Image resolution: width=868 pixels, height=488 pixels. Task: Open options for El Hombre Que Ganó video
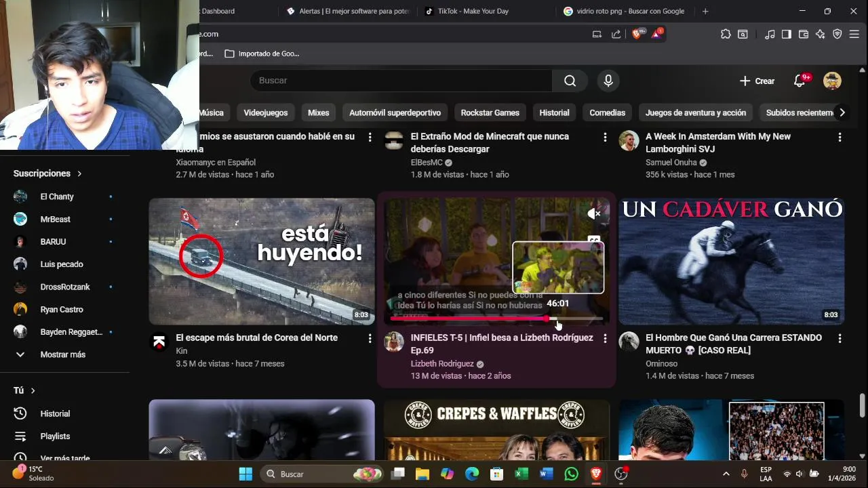[840, 338]
